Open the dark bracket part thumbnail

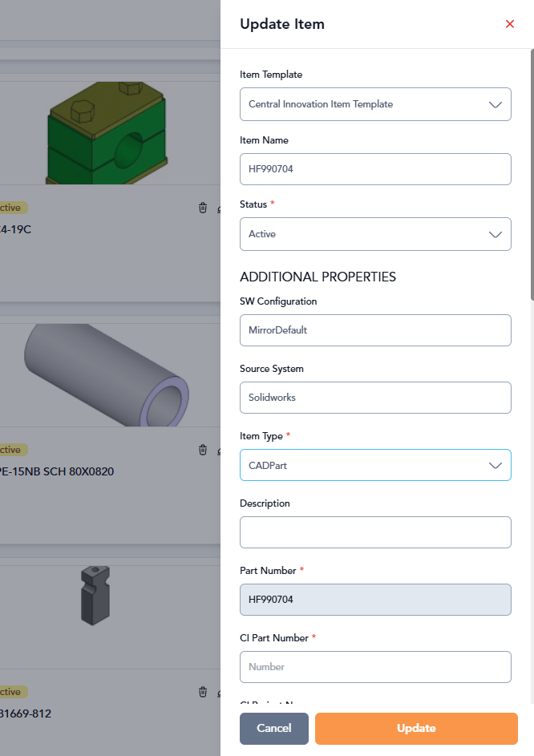95,596
